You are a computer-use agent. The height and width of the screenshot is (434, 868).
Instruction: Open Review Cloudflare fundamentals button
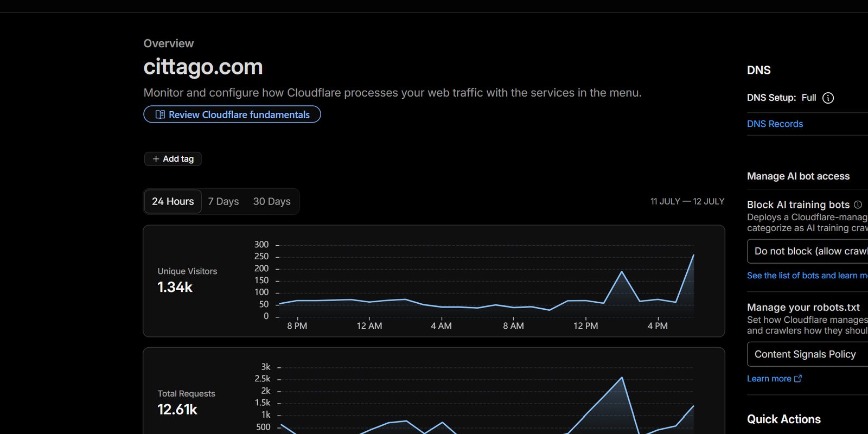[232, 114]
